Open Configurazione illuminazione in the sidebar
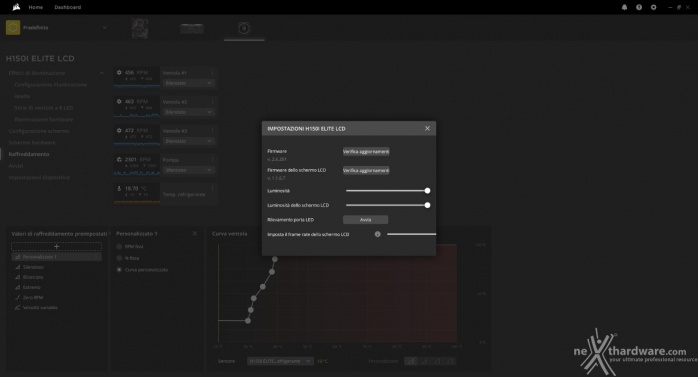 pos(51,85)
